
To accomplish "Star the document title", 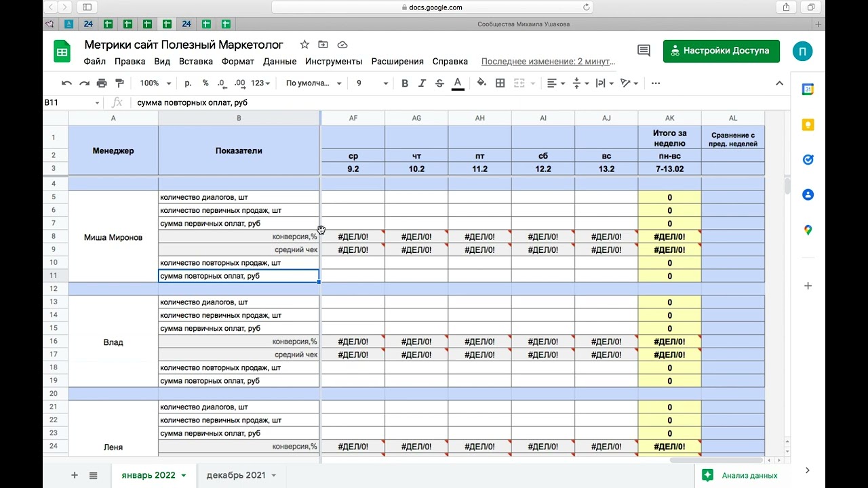I will click(304, 45).
